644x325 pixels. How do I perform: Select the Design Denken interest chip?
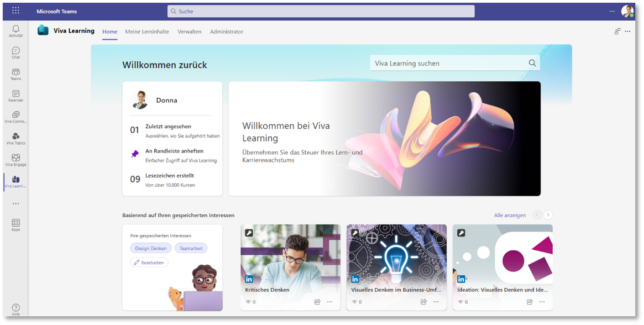151,248
